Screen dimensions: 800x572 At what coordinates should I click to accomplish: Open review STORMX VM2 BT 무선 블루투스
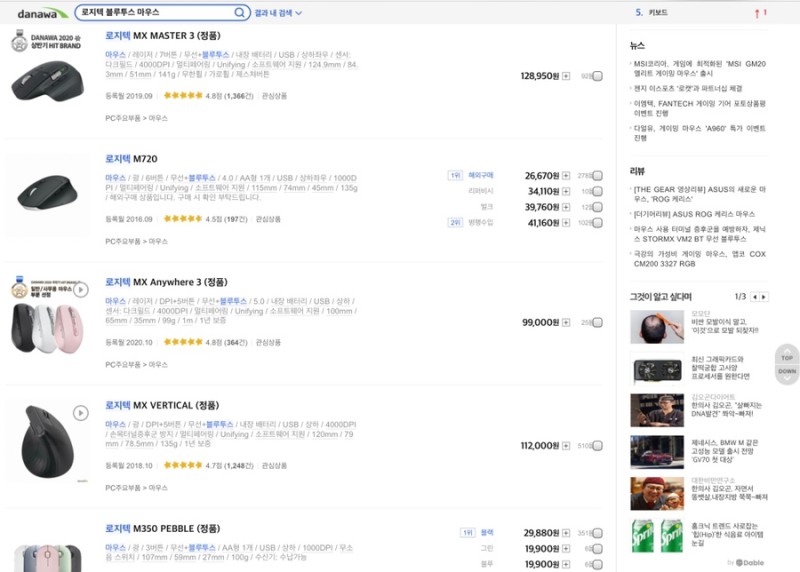click(699, 234)
